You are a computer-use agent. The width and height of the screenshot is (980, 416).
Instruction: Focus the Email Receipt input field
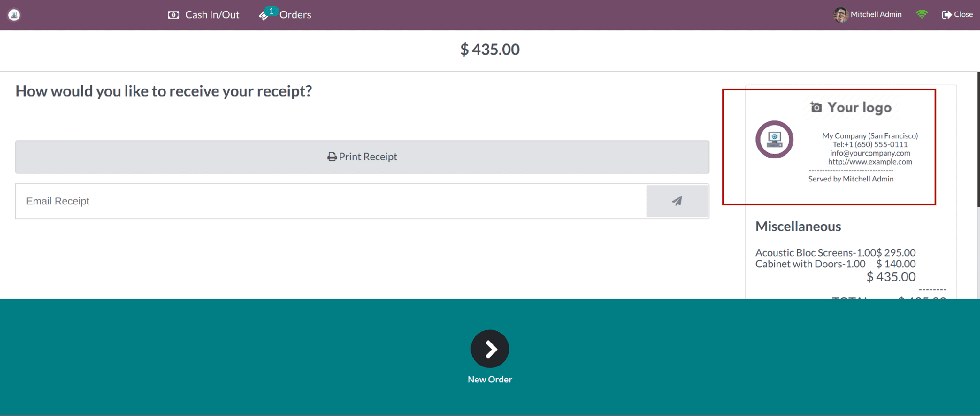pyautogui.click(x=331, y=201)
